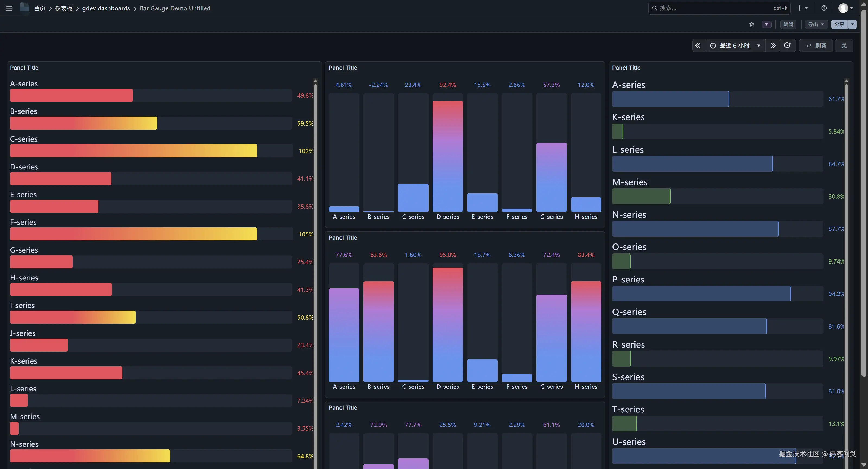
Task: Click the 23.4% value above C-series bar
Action: point(413,85)
